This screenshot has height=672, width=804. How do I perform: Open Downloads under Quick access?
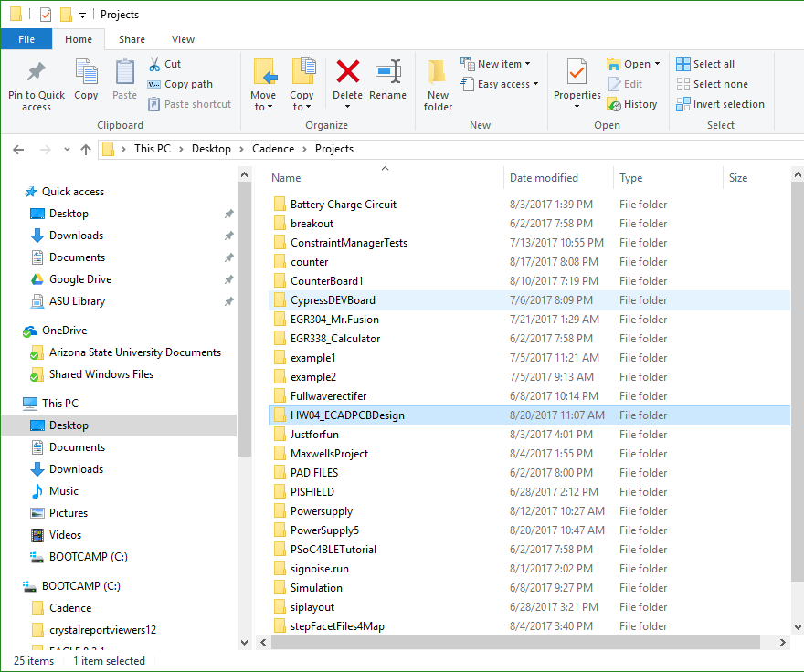point(76,236)
